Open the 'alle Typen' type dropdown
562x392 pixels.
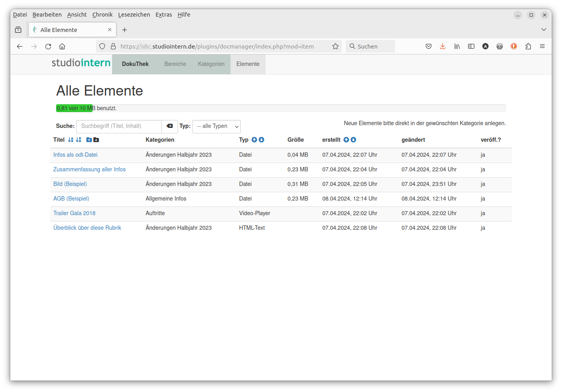coord(216,126)
